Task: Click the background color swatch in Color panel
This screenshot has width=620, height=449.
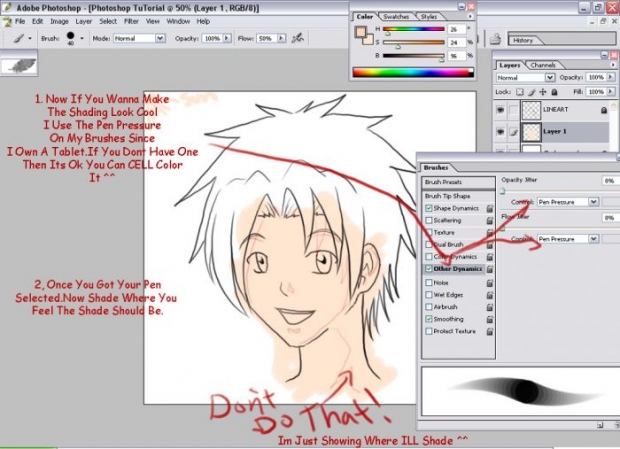Action: point(369,40)
